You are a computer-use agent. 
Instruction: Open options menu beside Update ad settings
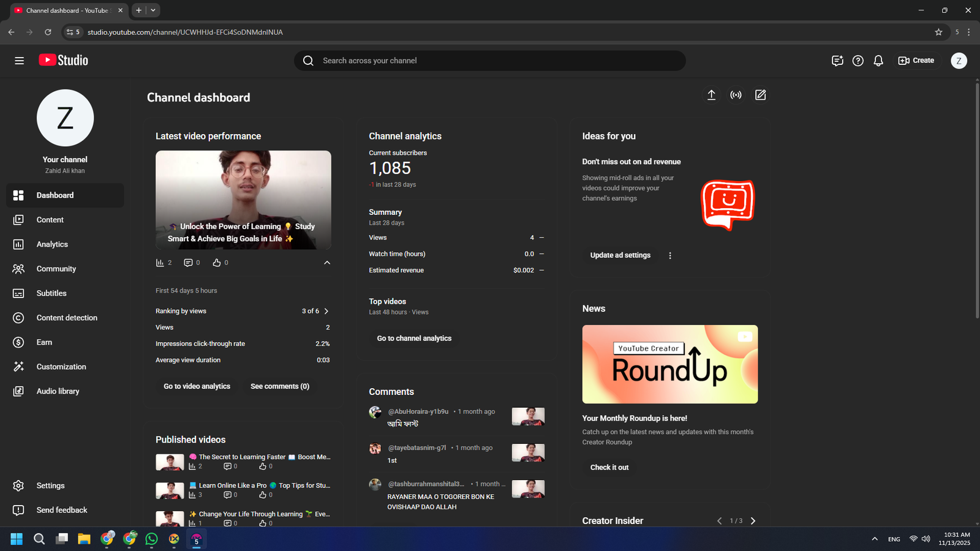coord(670,255)
